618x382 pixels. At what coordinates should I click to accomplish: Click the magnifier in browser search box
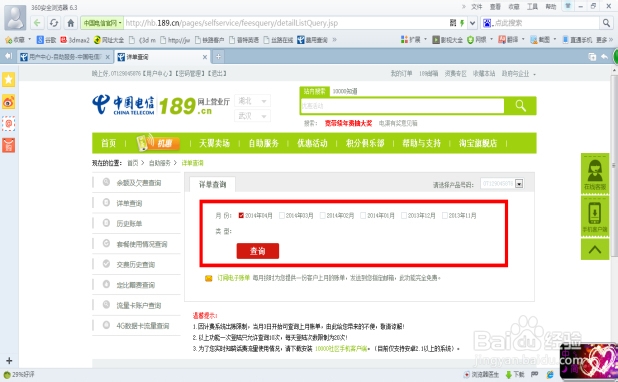(x=606, y=23)
